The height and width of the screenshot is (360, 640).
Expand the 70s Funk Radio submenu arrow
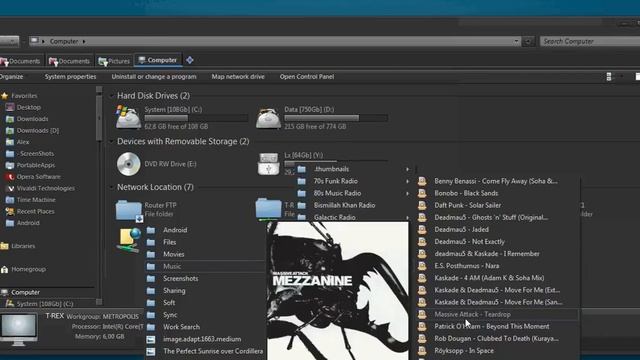[407, 181]
